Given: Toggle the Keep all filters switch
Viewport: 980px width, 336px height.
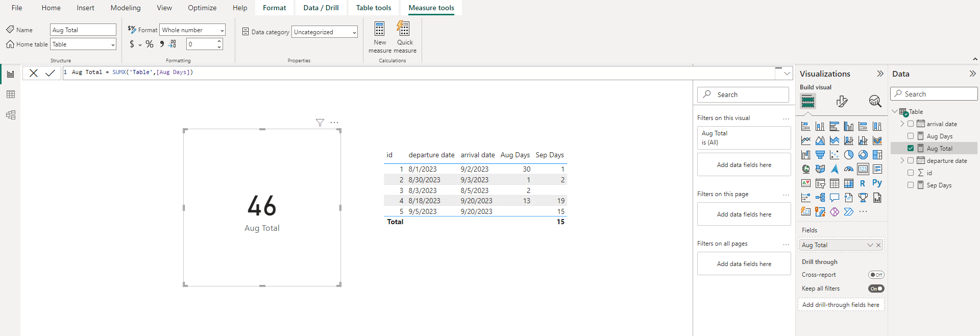Looking at the screenshot, I should [x=876, y=289].
